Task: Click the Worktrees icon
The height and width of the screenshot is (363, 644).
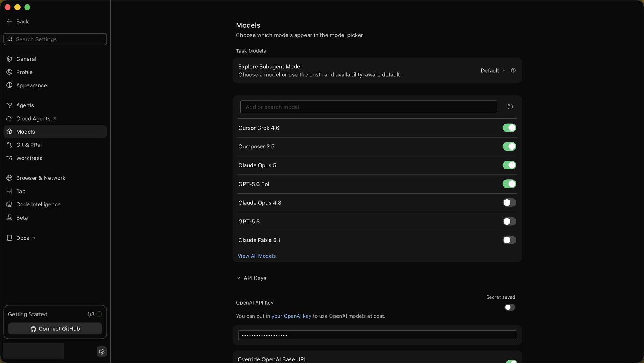Action: coord(9,158)
